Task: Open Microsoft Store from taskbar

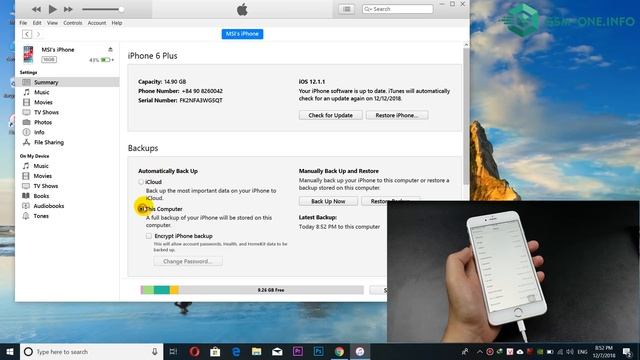Action: (215, 351)
